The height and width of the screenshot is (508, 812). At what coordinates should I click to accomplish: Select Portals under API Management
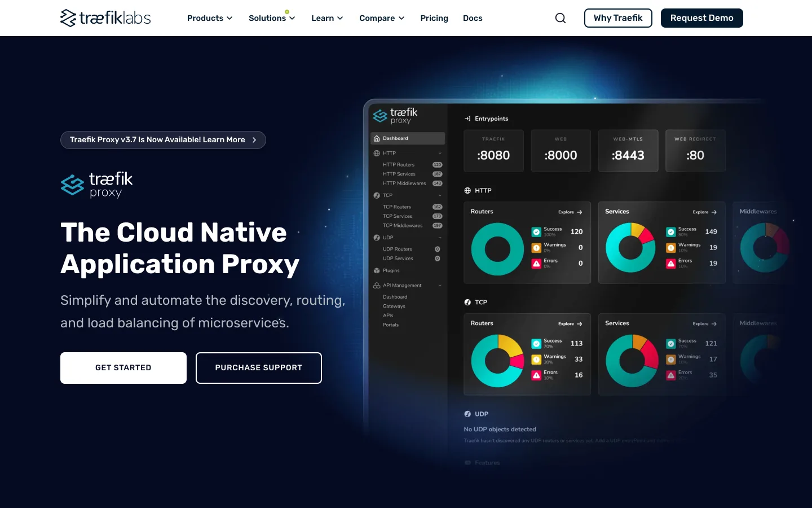click(x=391, y=325)
